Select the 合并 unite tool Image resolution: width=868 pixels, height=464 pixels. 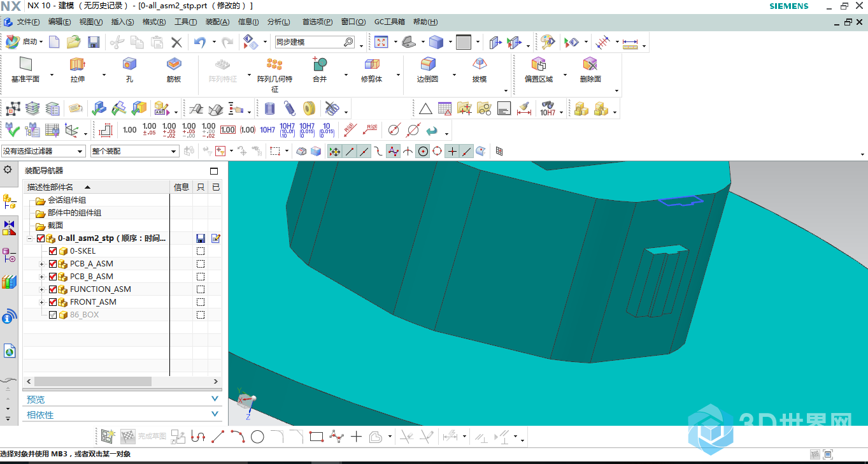pos(319,70)
